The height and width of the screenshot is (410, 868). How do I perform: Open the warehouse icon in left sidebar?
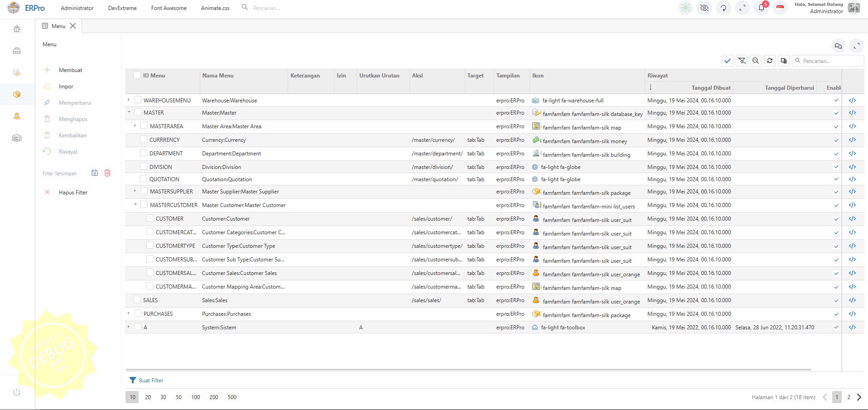17,138
